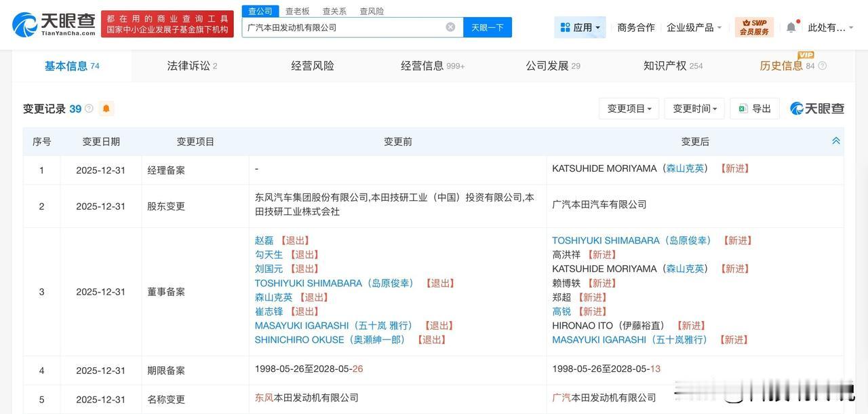The width and height of the screenshot is (868, 414).
Task: Clear the search box with the X icon
Action: click(450, 27)
